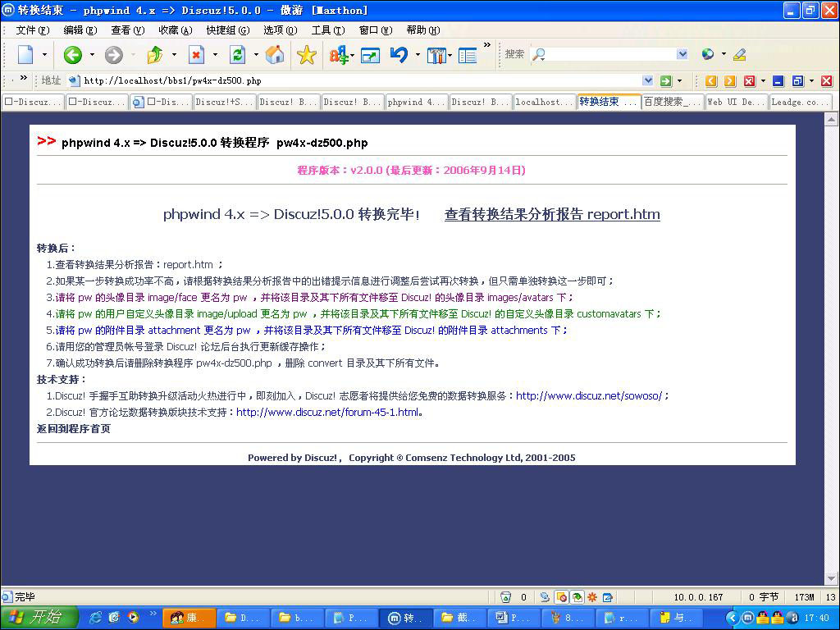Open the 选项(O) menu
Image resolution: width=840 pixels, height=630 pixels.
point(281,30)
